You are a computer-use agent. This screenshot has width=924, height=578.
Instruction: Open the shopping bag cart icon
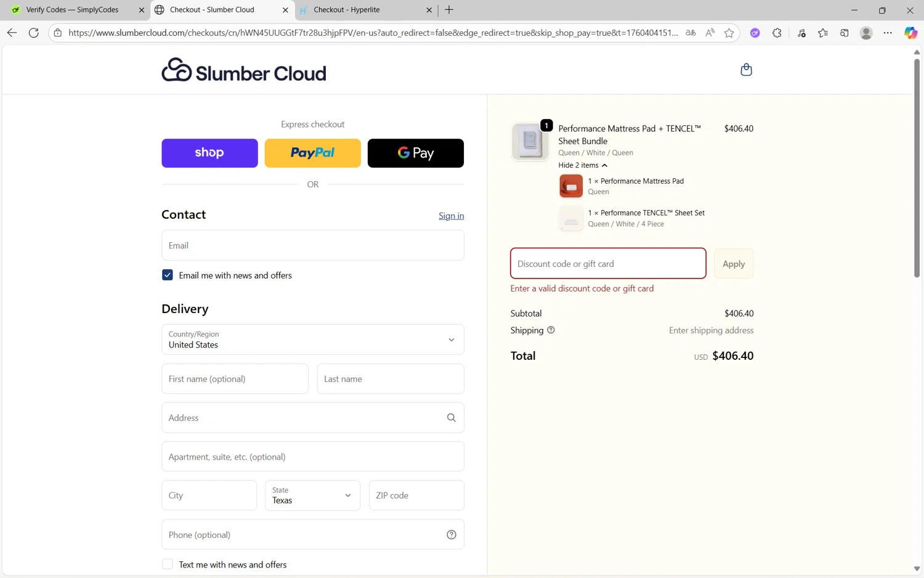click(746, 70)
